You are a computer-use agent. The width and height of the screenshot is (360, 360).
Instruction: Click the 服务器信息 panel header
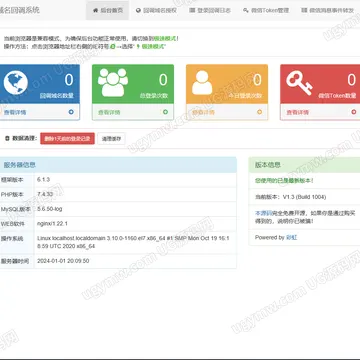pos(117,165)
